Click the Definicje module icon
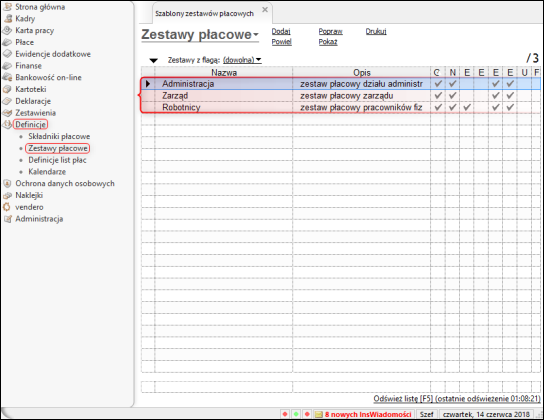This screenshot has height=420, width=544. (x=7, y=124)
